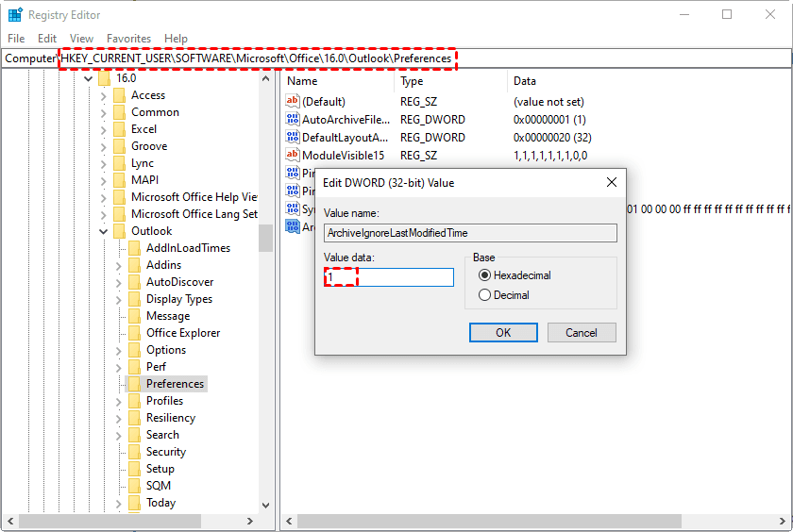Click the data value 1,1,1,1,1,1,0,0
The width and height of the screenshot is (793, 532).
550,155
